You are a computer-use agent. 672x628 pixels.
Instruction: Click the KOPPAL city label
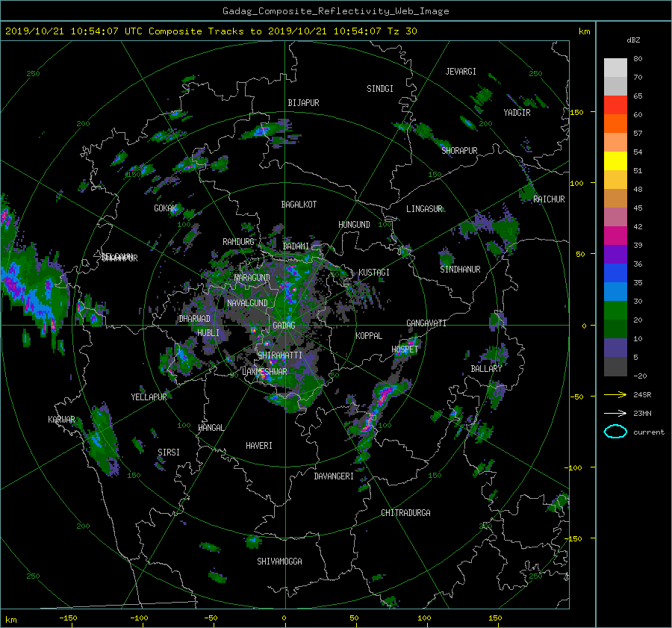369,335
